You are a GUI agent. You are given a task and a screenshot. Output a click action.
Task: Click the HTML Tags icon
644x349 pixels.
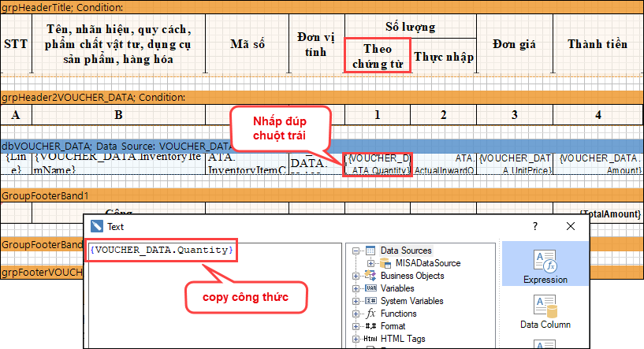click(x=371, y=339)
